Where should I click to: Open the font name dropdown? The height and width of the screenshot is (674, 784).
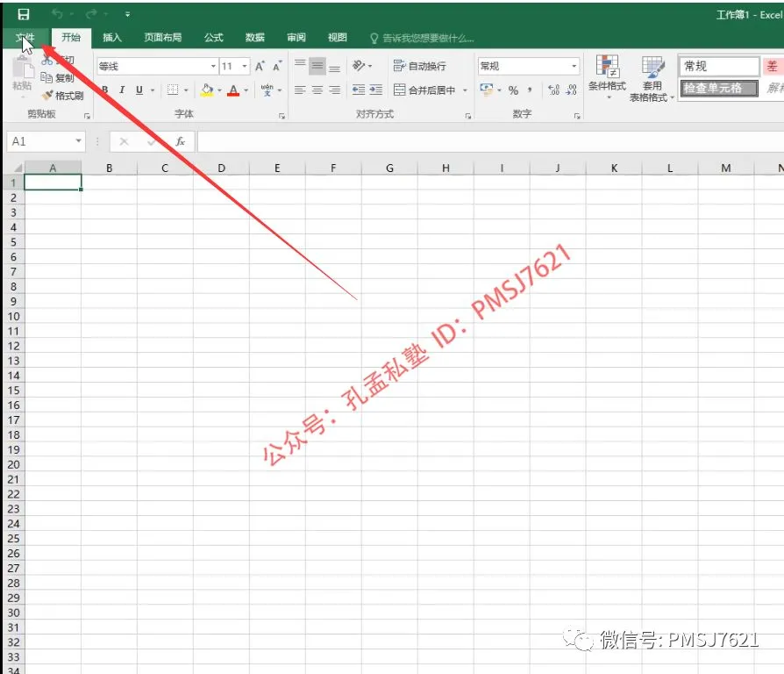(x=213, y=66)
